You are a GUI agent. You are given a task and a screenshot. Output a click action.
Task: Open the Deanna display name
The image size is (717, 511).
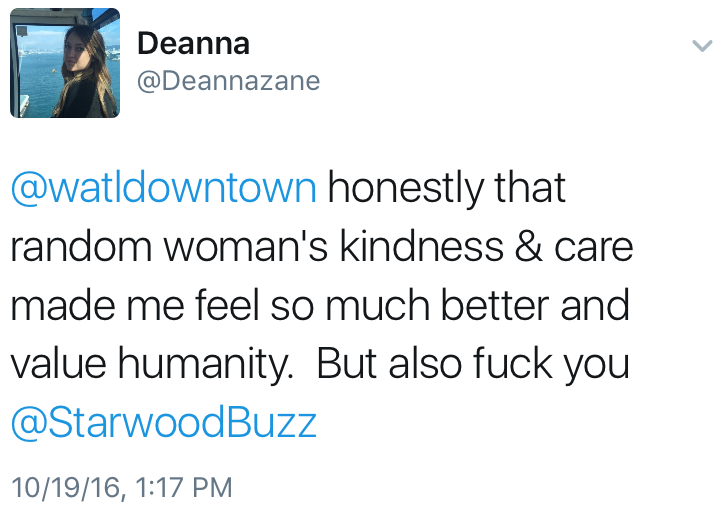(193, 43)
